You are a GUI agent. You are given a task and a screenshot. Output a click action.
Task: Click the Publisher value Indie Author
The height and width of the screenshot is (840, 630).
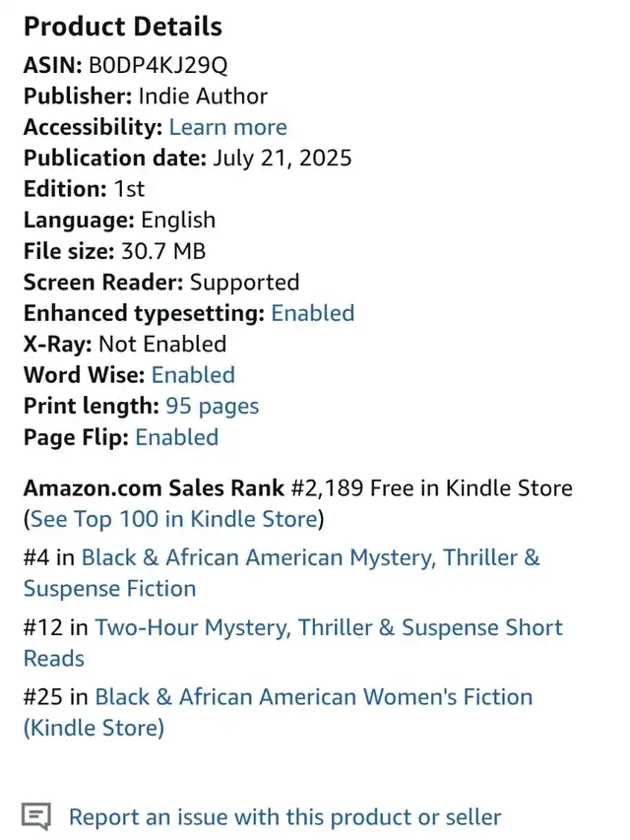[x=203, y=96]
